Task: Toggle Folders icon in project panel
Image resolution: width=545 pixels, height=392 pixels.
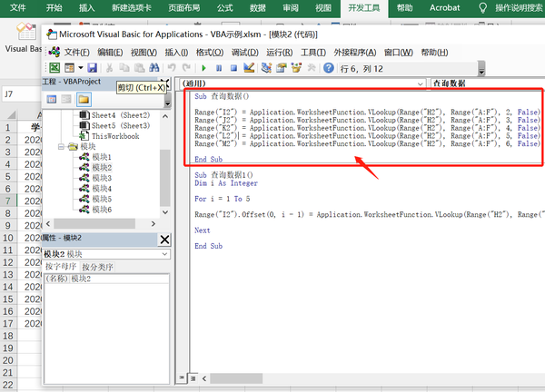Action: (84, 100)
